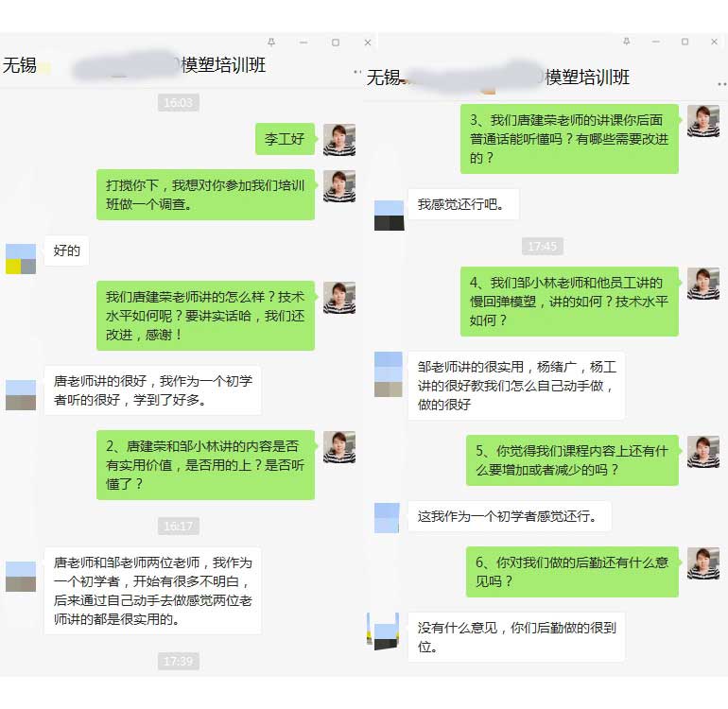Select the 打搅你下 survey request message

point(206,195)
